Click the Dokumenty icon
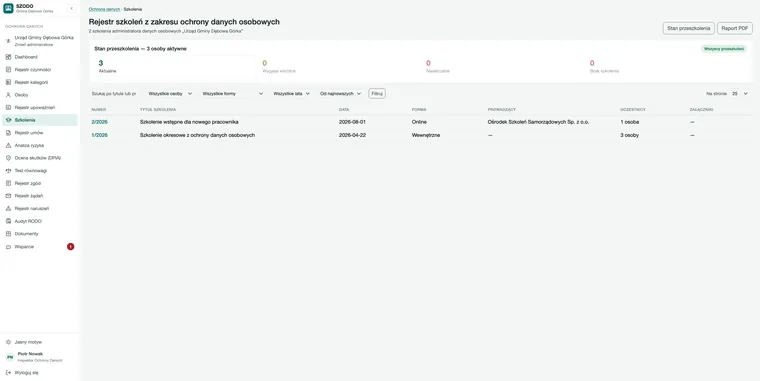760x381 pixels. click(x=8, y=234)
